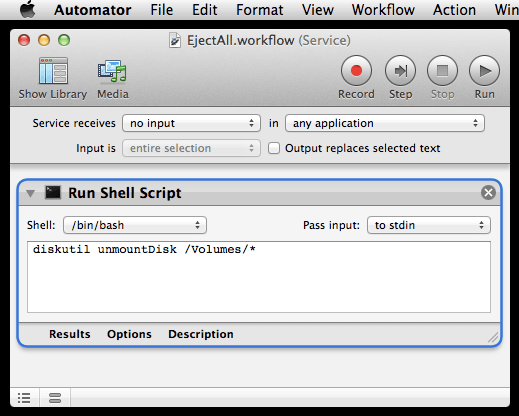
Task: Open the 'entire selection' dropdown
Action: [191, 148]
